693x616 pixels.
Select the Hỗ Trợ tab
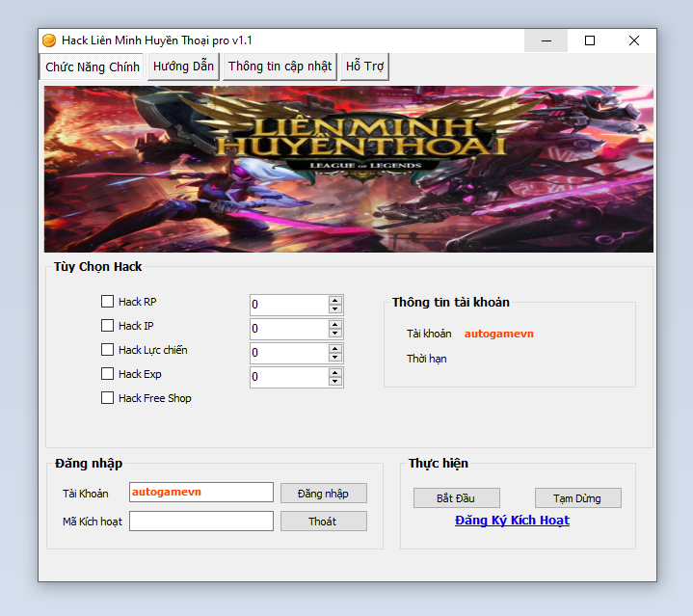tap(364, 67)
